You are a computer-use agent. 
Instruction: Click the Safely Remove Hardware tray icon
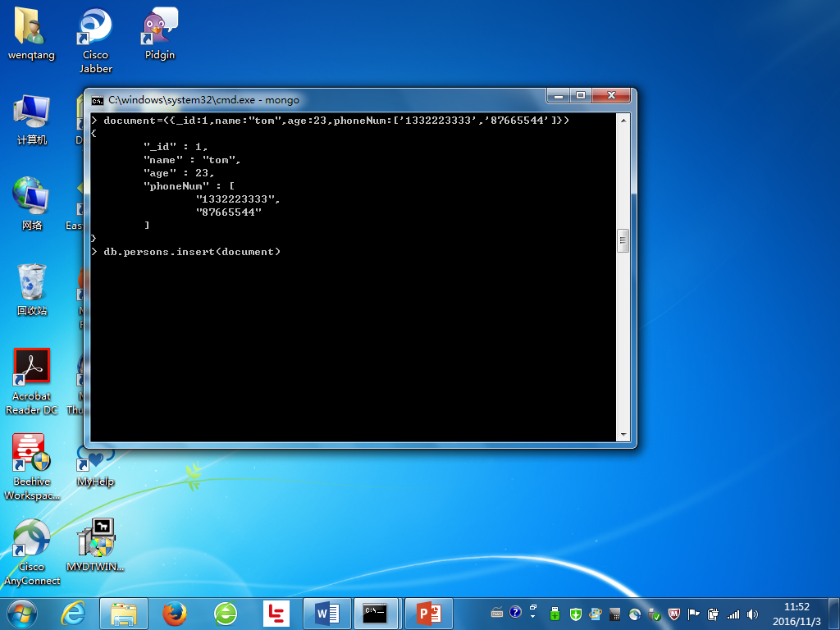(655, 614)
